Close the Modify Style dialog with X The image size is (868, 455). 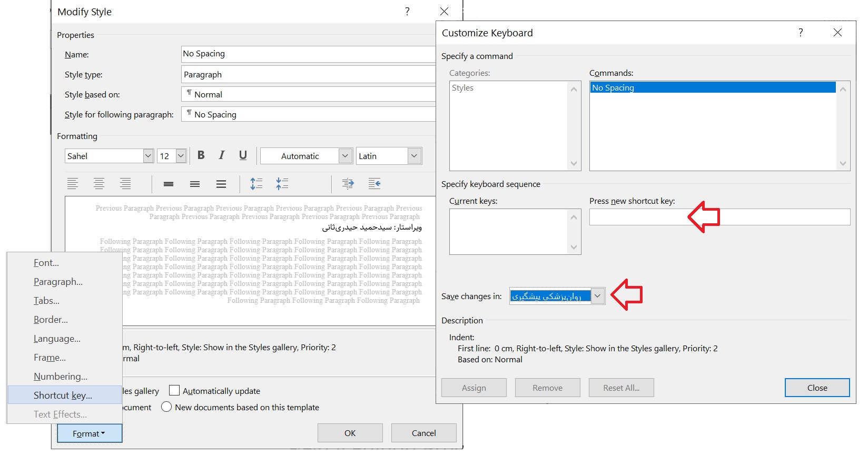click(x=444, y=12)
